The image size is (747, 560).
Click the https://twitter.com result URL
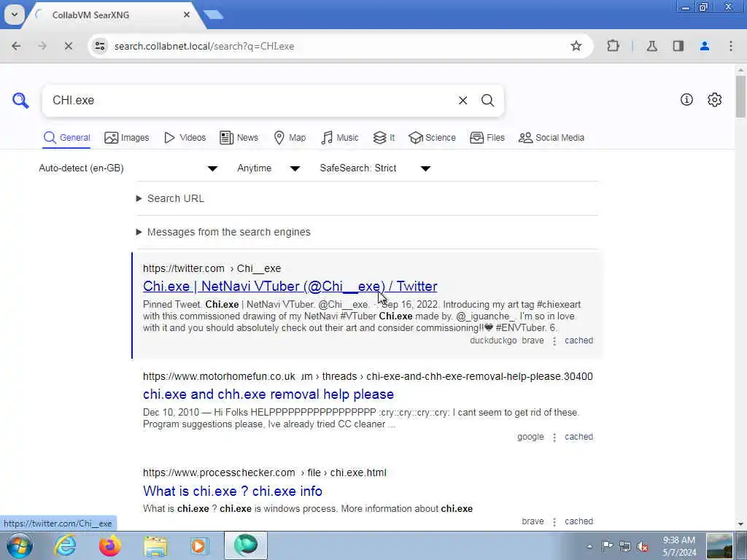tap(212, 268)
